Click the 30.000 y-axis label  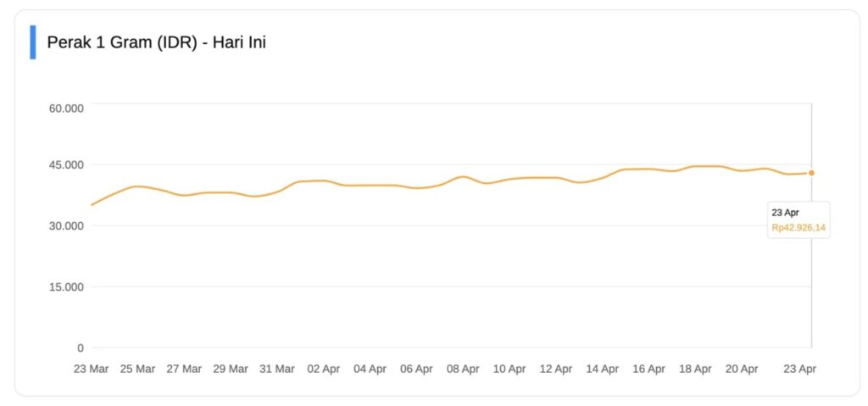point(65,225)
